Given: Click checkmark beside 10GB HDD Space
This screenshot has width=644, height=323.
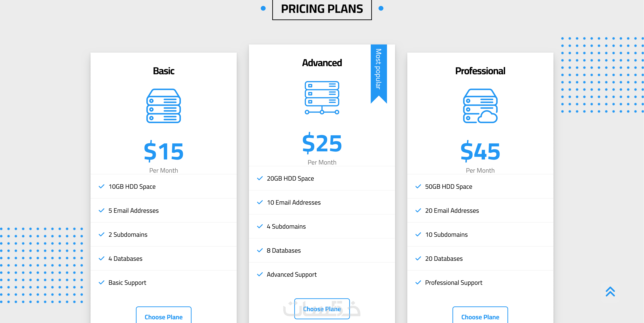Looking at the screenshot, I should tap(102, 187).
